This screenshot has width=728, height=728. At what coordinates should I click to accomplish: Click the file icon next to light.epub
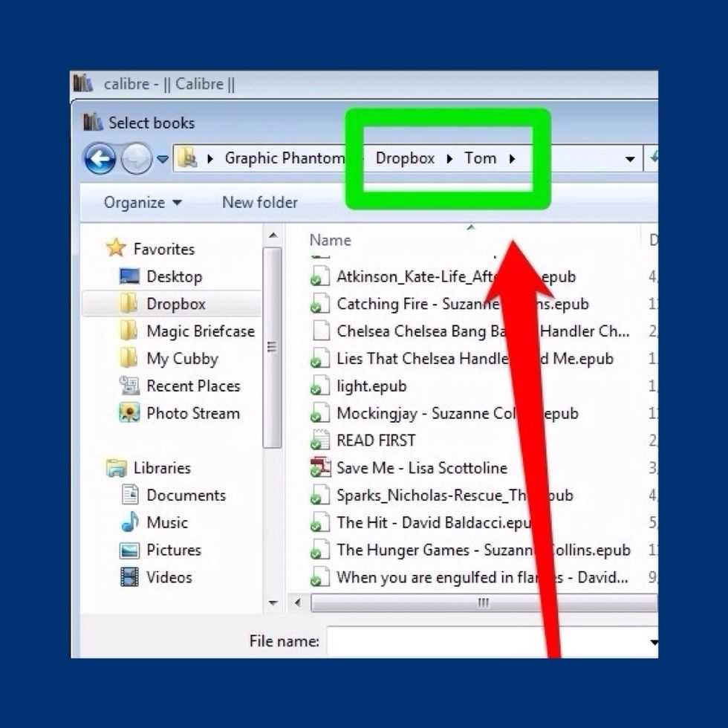pos(320,386)
